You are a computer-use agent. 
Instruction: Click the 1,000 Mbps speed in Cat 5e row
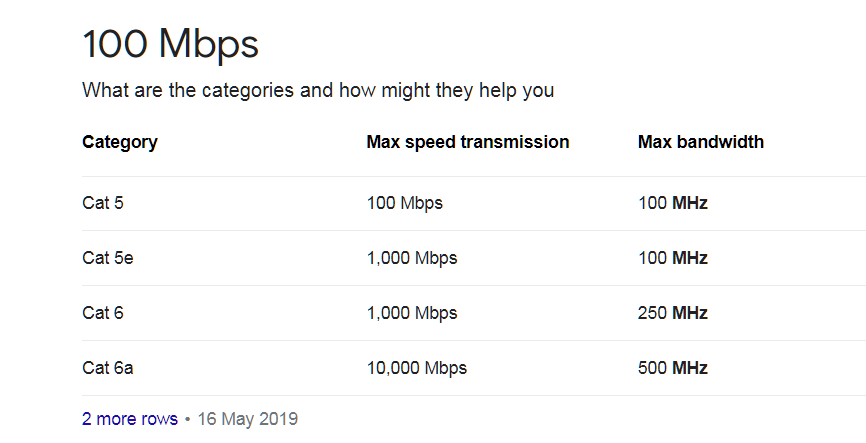[x=411, y=258]
